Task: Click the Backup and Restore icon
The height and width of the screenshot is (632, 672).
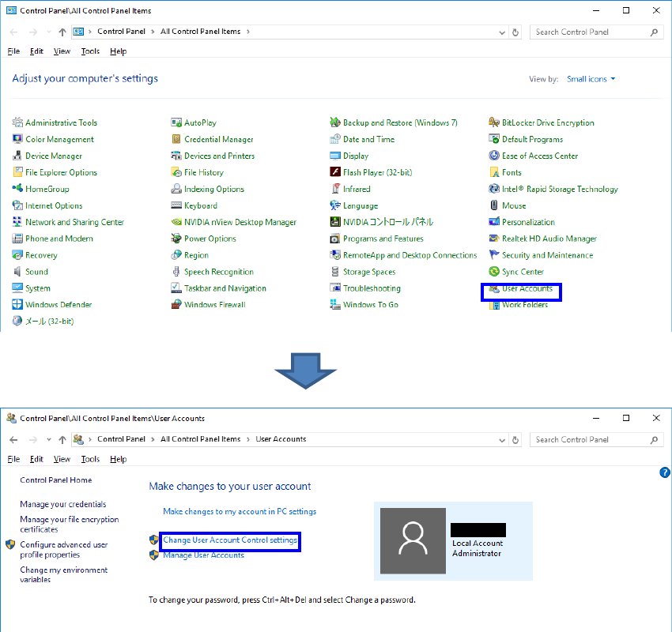Action: point(335,122)
